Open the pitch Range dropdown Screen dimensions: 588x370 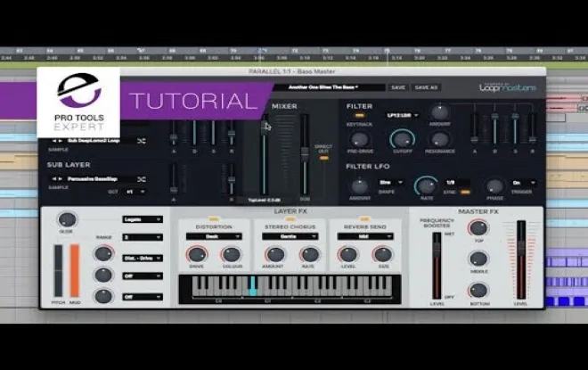(x=143, y=237)
